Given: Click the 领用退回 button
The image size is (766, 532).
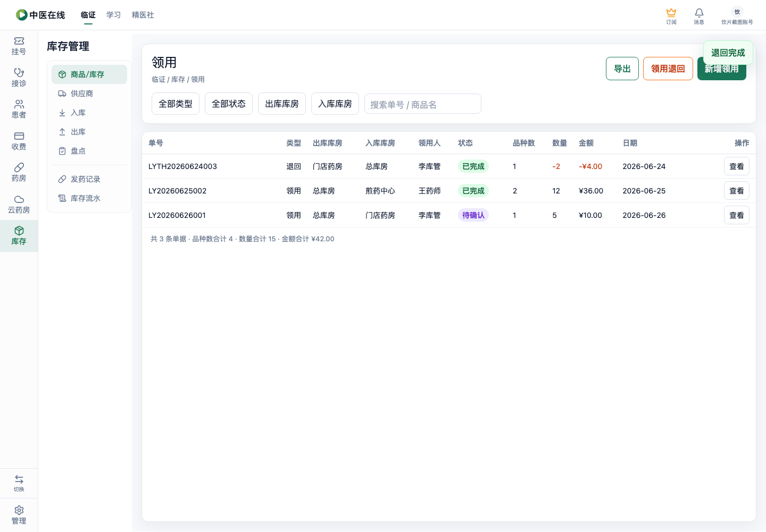Looking at the screenshot, I should [x=668, y=69].
